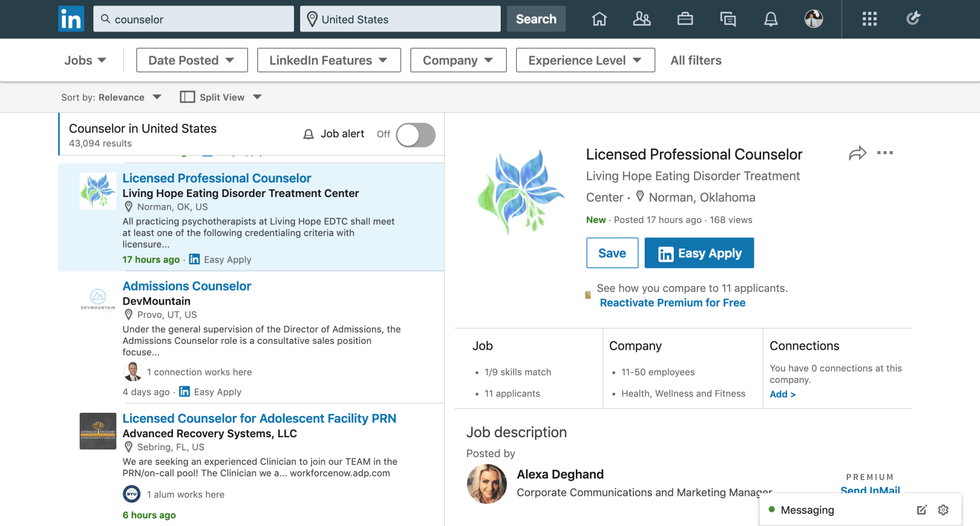Open the profile avatar menu

click(814, 19)
